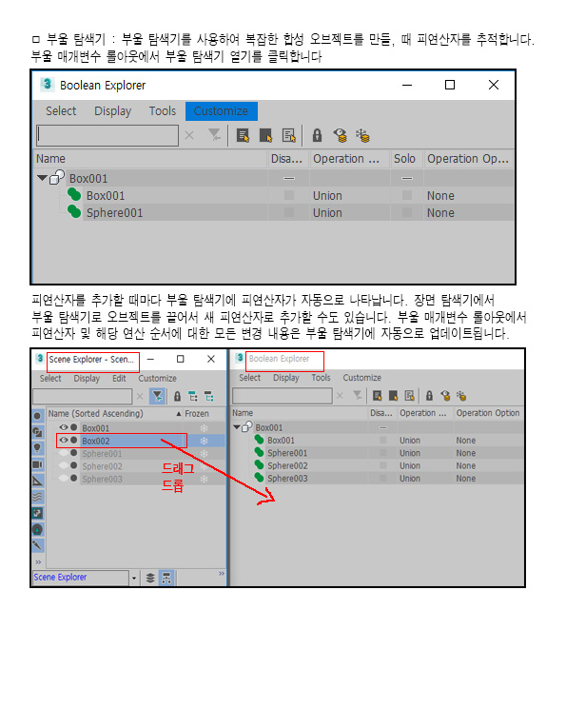Click search field in Boolean Explorer beside Scene Explorer

pyautogui.click(x=283, y=396)
